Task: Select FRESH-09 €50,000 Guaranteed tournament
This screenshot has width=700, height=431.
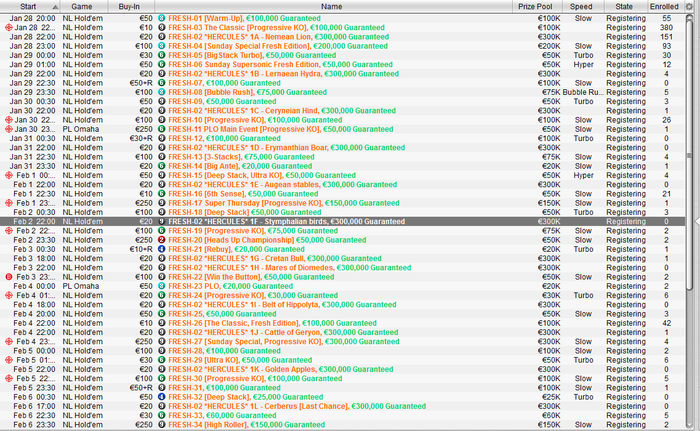Action: [342, 101]
